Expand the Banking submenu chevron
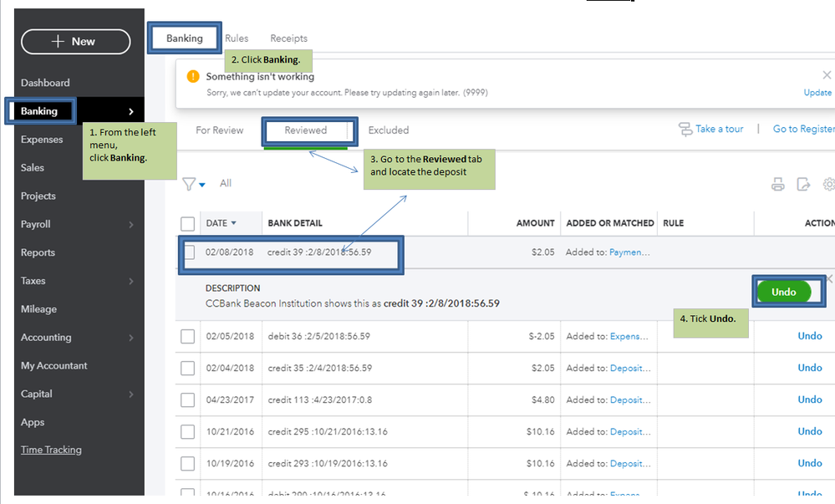Image resolution: width=835 pixels, height=504 pixels. 131,111
